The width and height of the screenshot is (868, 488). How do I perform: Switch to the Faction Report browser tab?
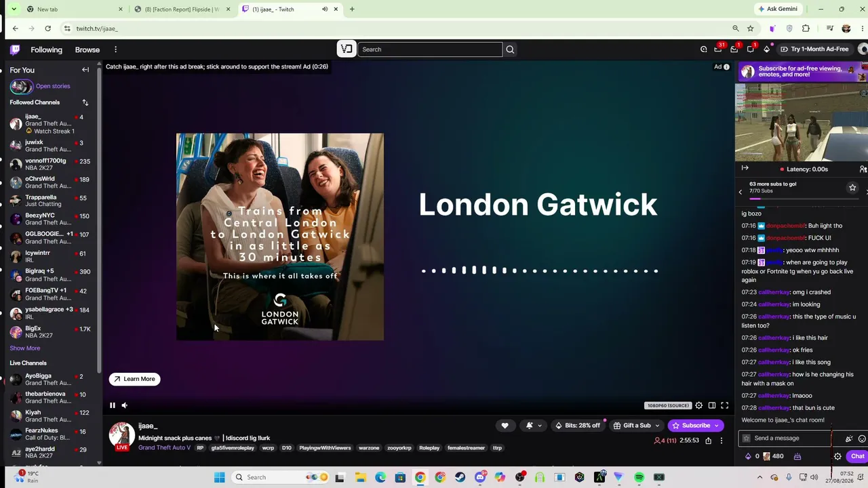pos(182,9)
